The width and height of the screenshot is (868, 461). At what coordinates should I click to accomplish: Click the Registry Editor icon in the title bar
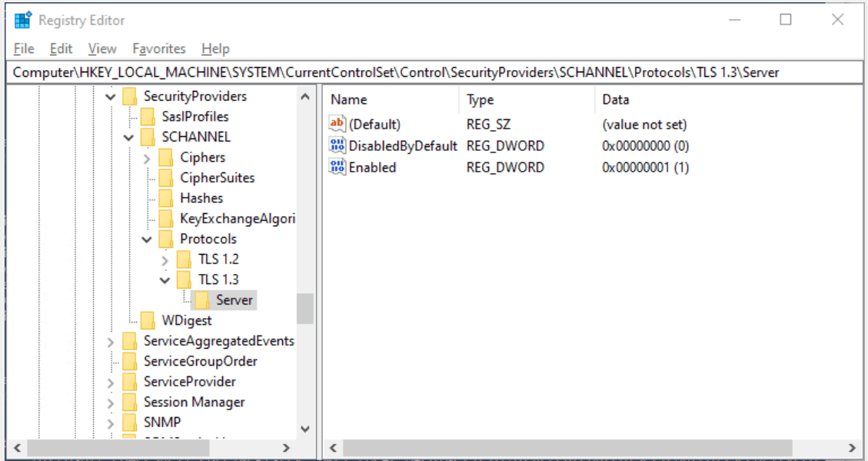click(23, 19)
